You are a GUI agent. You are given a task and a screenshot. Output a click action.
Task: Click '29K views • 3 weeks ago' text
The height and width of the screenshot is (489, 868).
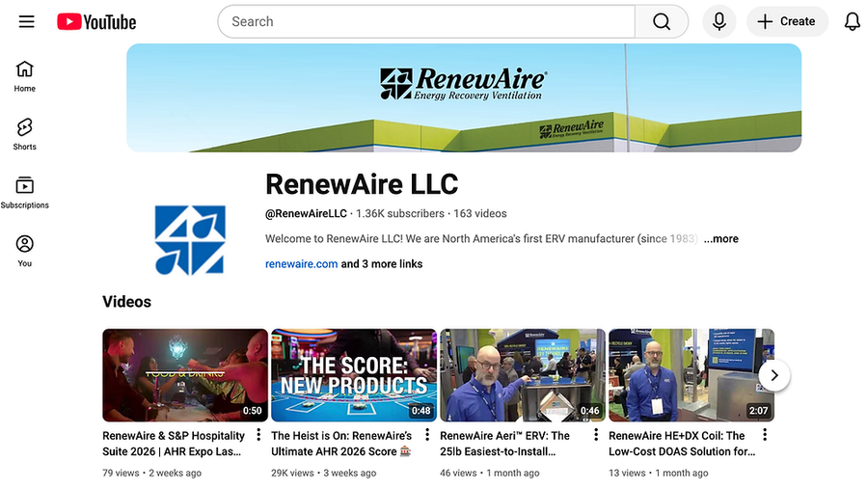click(x=324, y=473)
